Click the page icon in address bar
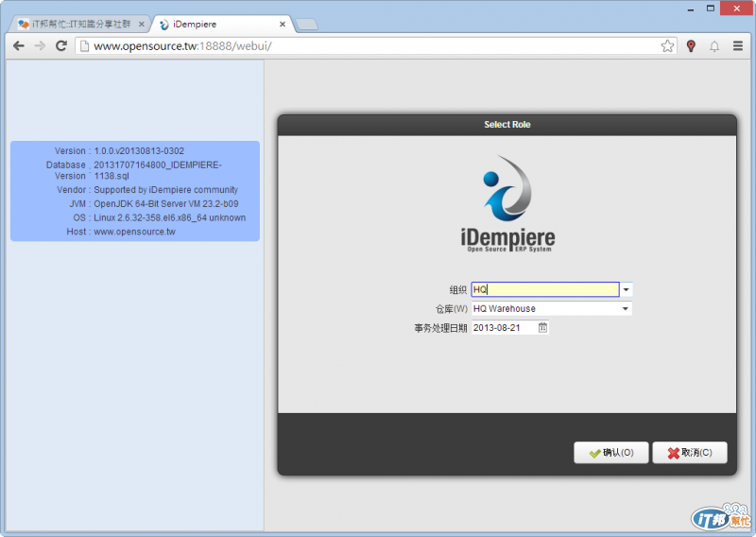 click(x=84, y=45)
